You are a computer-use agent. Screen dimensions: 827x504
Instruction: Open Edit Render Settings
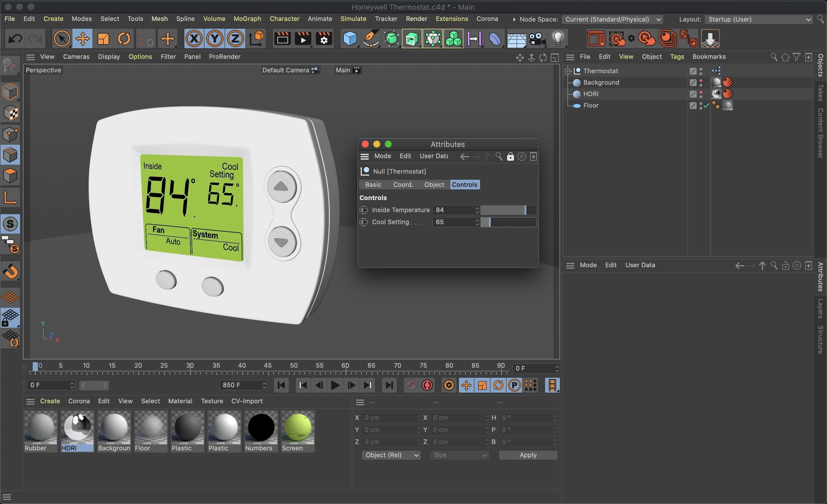[324, 38]
